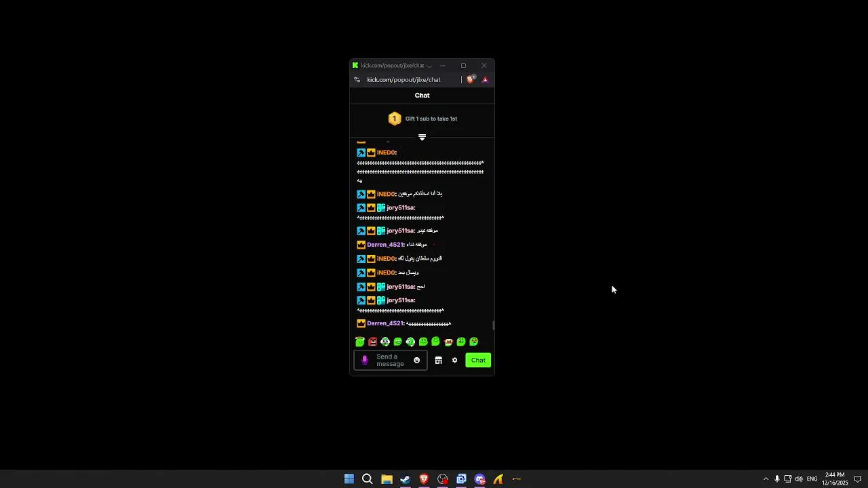The height and width of the screenshot is (488, 868).
Task: Switch to Brave browser in taskbar
Action: click(424, 479)
